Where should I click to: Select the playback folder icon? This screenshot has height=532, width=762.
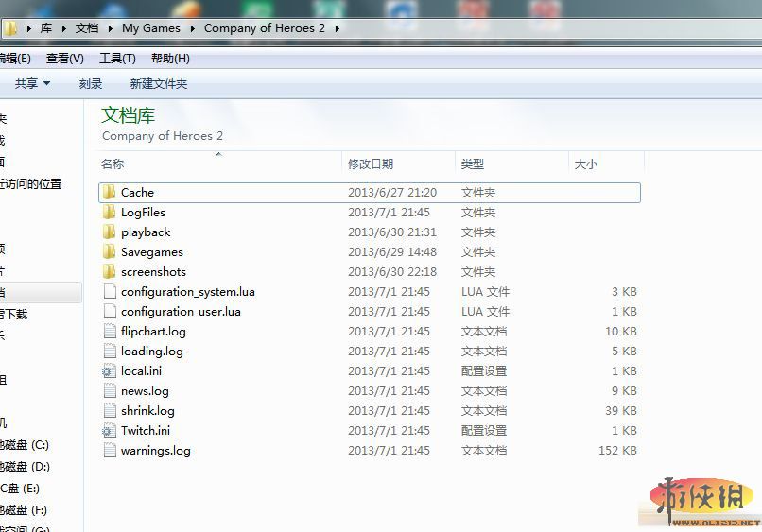(110, 232)
